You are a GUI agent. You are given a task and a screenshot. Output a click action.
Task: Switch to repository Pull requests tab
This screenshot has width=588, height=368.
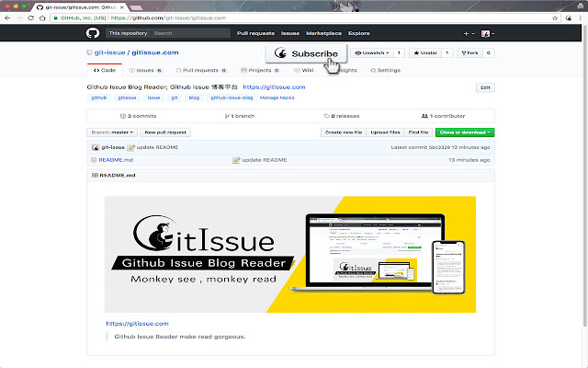201,70
